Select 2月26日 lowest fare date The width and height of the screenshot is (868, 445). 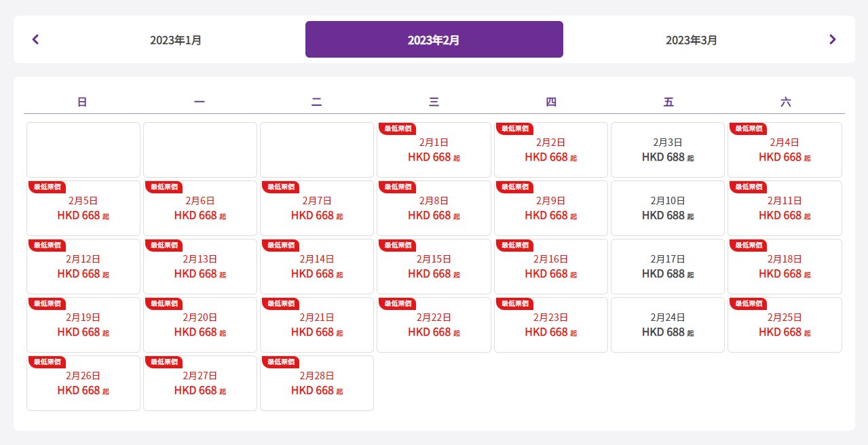[83, 384]
